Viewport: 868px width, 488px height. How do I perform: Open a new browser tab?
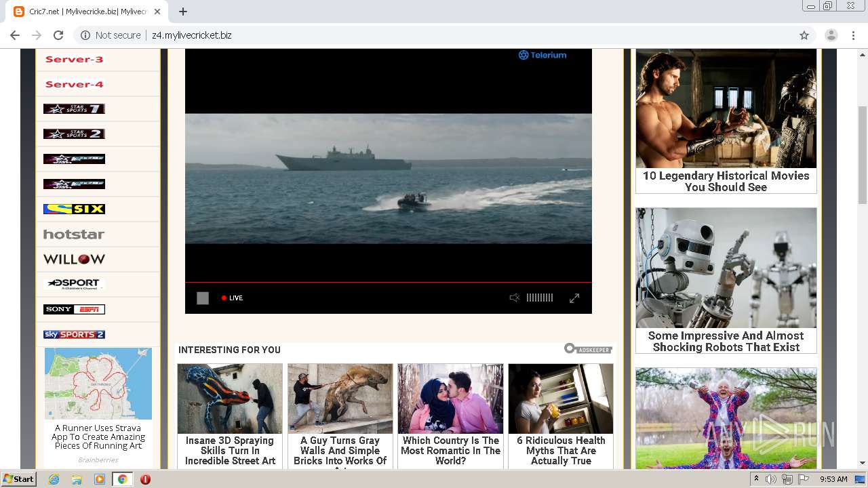183,12
